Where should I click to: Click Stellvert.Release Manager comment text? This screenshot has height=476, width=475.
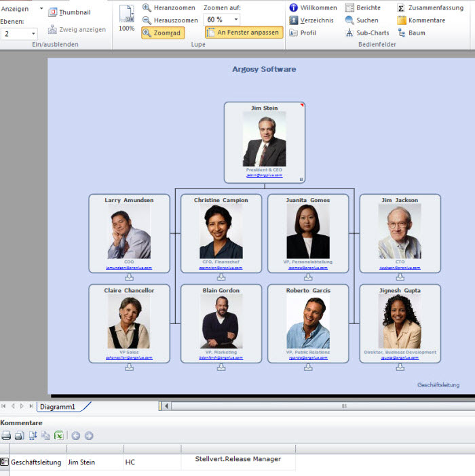point(238,459)
